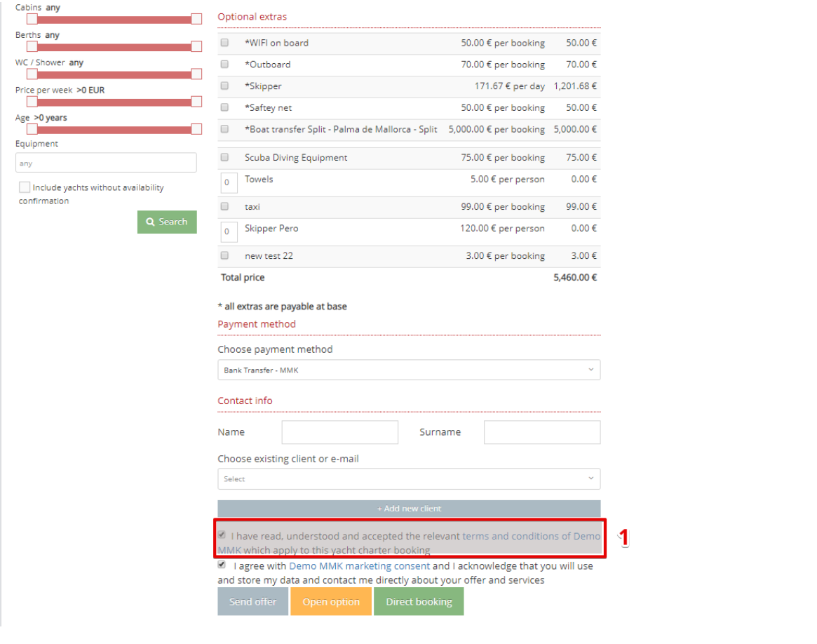Screen dimensions: 817x644
Task: Click the Skipper price 1,201.68 €
Action: click(575, 86)
